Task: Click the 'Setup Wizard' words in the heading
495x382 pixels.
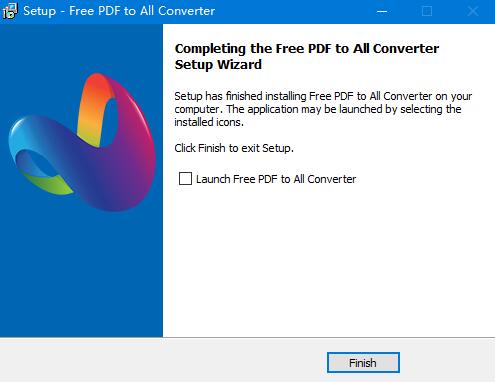Action: [218, 64]
